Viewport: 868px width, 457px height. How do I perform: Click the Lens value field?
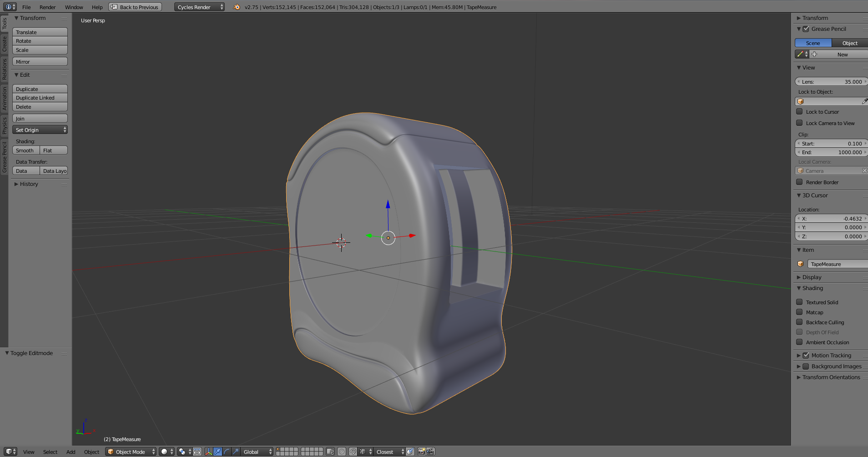832,81
